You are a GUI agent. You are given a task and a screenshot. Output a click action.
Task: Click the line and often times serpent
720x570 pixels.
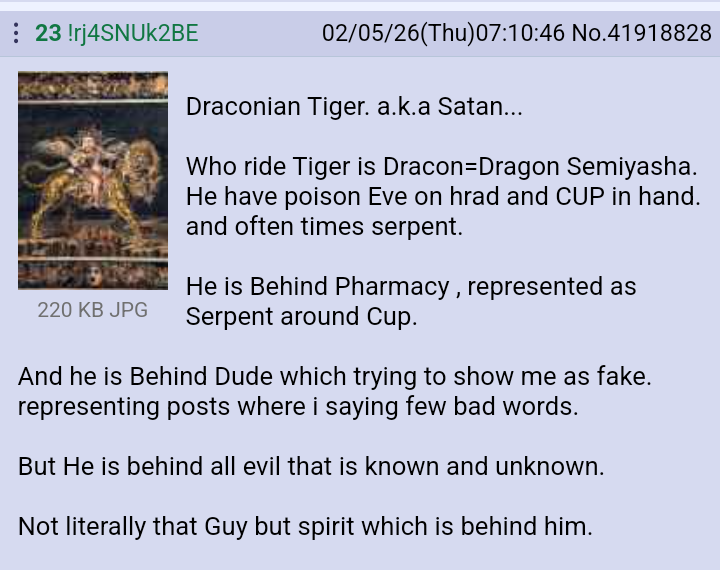point(324,226)
